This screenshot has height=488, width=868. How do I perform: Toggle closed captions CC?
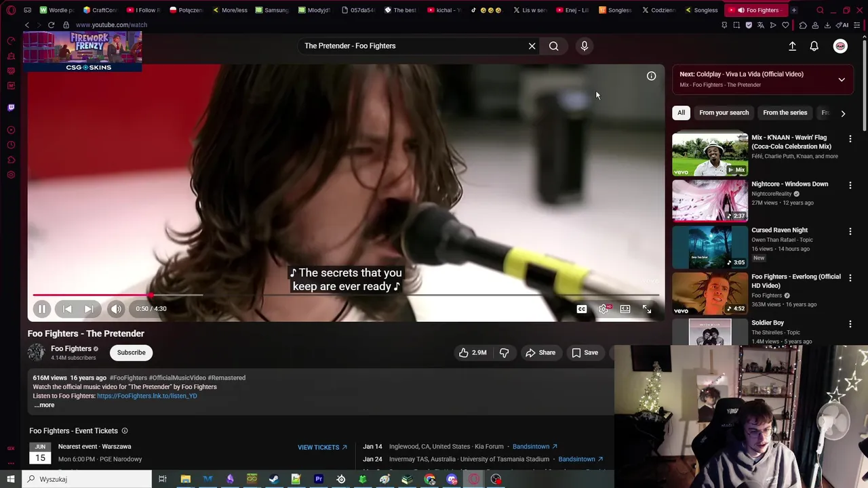pos(582,309)
